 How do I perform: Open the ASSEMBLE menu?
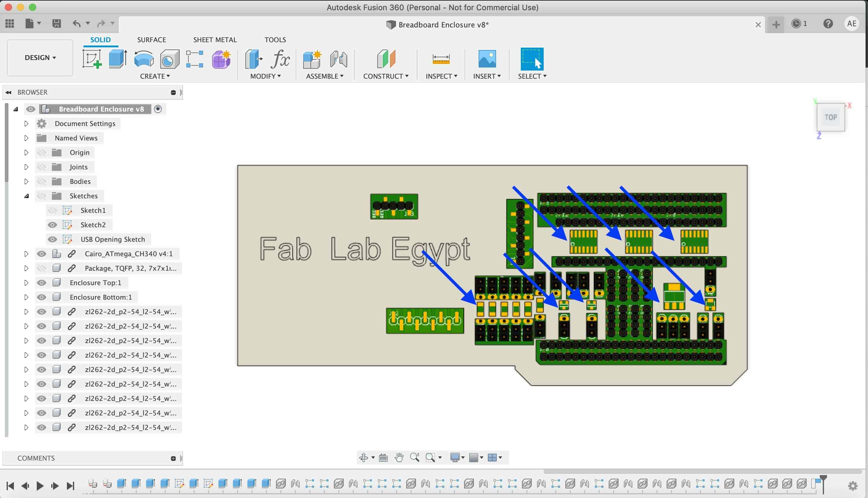coord(324,76)
